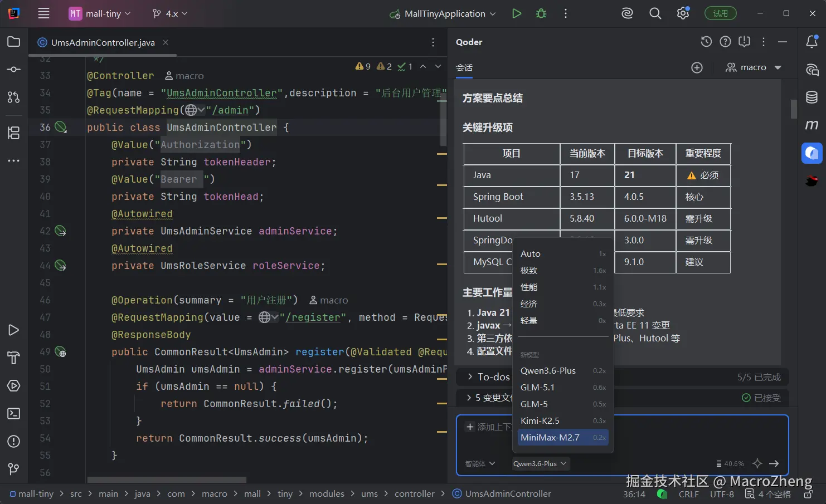
Task: Open Qoder chat history
Action: (x=706, y=42)
